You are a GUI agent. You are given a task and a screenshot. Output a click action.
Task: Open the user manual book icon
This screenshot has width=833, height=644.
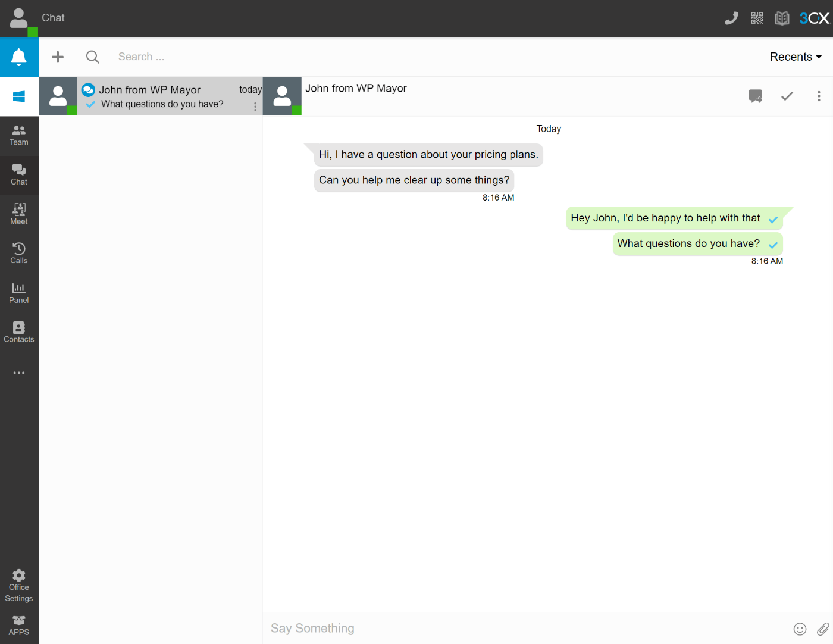(x=782, y=18)
